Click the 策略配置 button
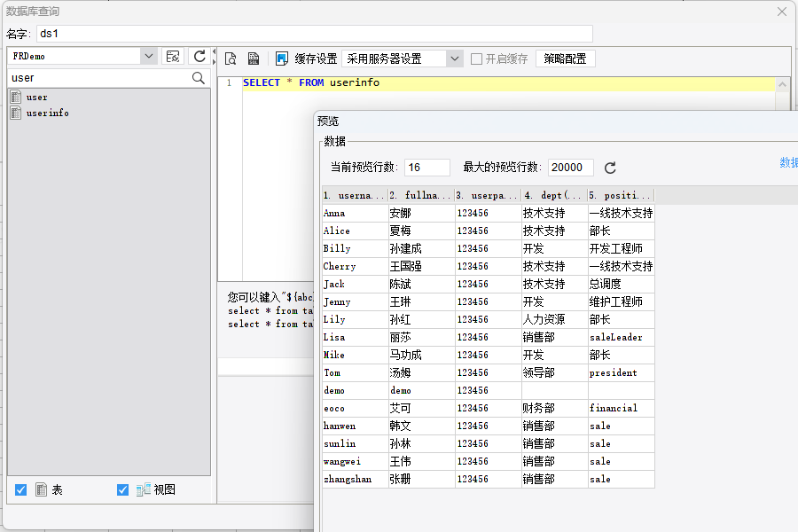 coord(565,59)
